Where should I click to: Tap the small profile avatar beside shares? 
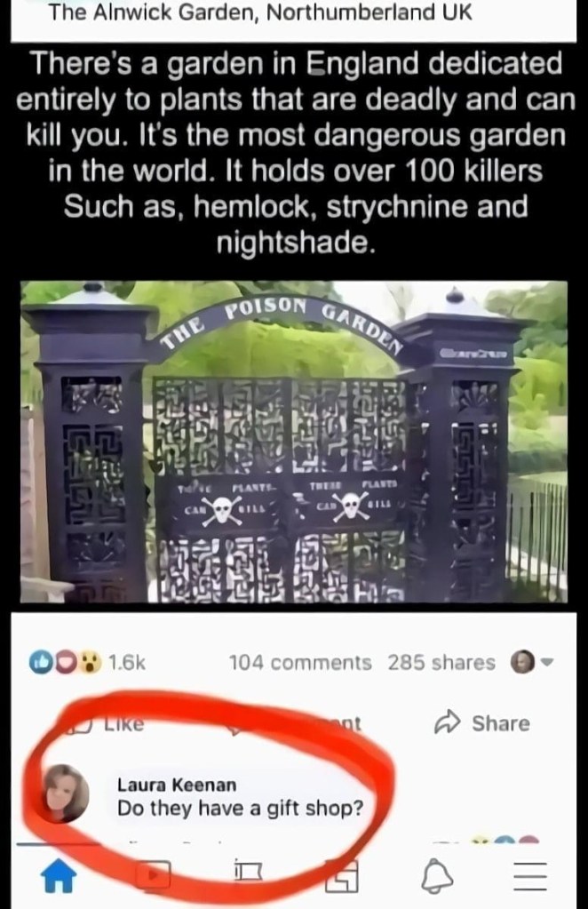522,661
